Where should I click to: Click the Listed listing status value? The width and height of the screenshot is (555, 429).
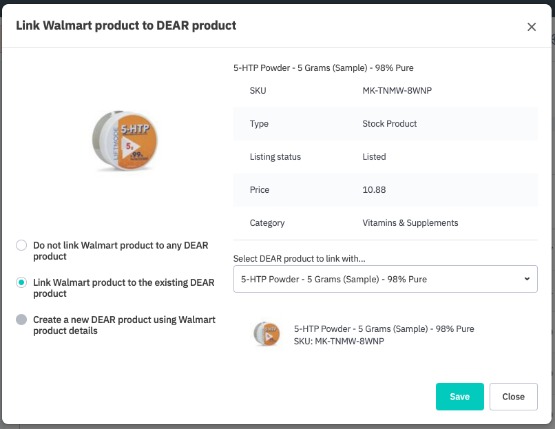tap(374, 157)
